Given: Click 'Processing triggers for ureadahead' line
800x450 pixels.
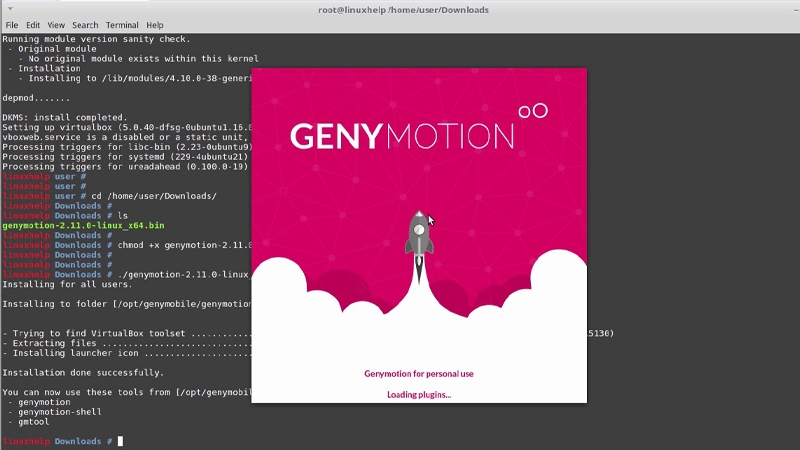Looking at the screenshot, I should tap(125, 167).
